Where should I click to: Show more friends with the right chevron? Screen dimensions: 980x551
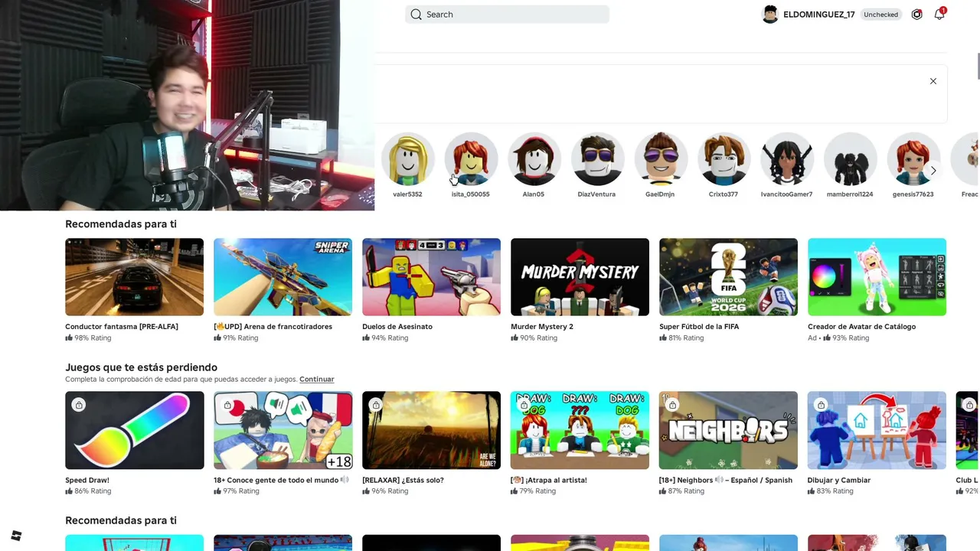click(933, 171)
